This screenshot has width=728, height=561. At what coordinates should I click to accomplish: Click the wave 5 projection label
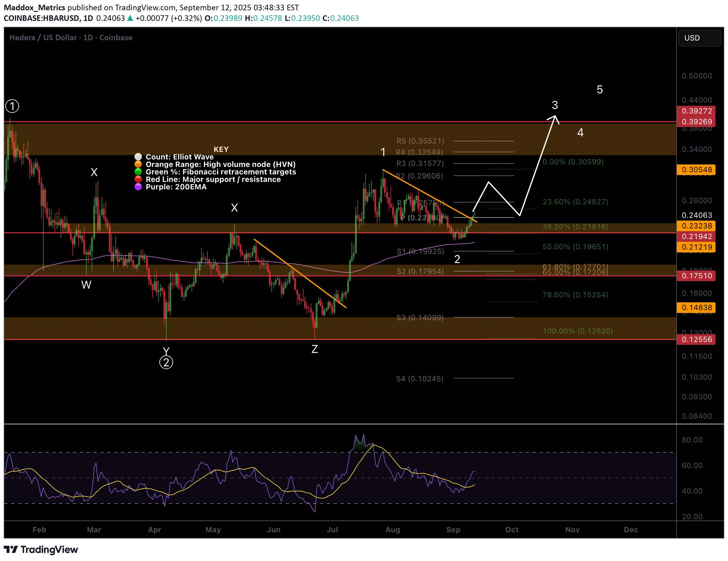[x=600, y=90]
